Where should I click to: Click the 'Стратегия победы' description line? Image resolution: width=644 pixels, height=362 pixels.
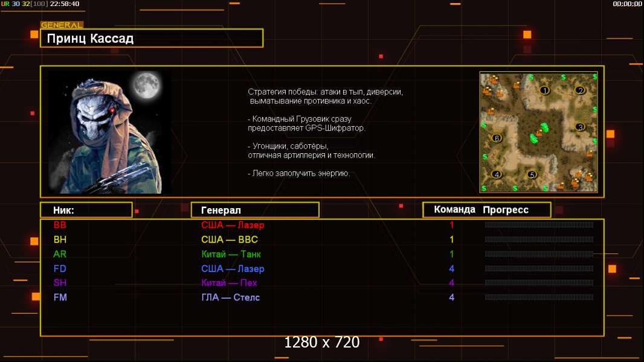tap(325, 92)
